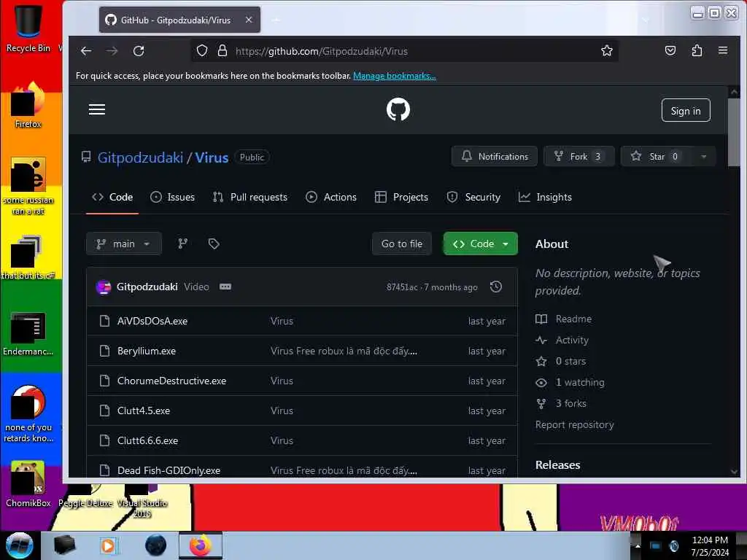747x560 pixels.
Task: Open GitHub's global navigation hamburger menu
Action: 97,109
